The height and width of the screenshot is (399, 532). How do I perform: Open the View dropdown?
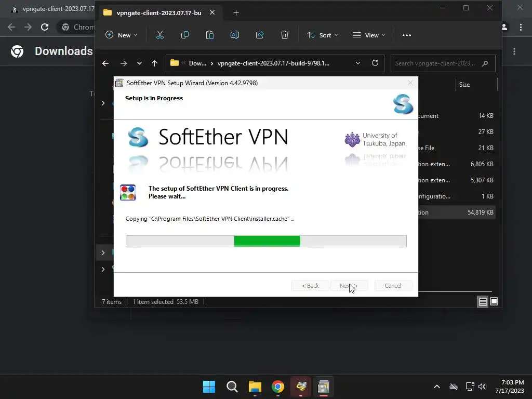point(369,35)
